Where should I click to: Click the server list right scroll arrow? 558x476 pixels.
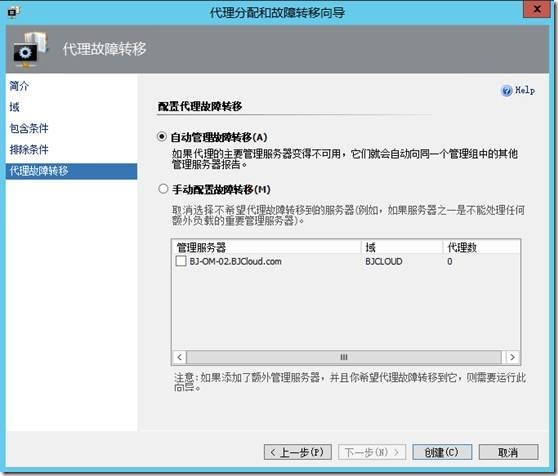pos(512,357)
